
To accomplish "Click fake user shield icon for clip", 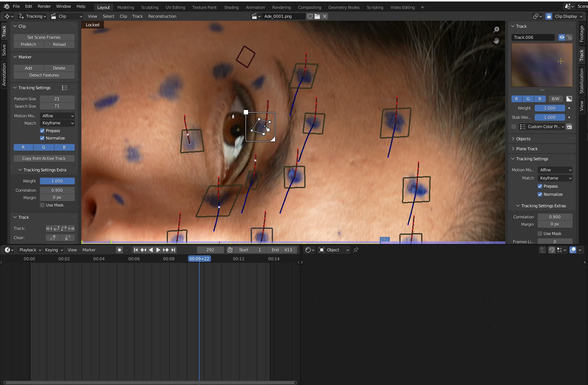I will point(310,16).
